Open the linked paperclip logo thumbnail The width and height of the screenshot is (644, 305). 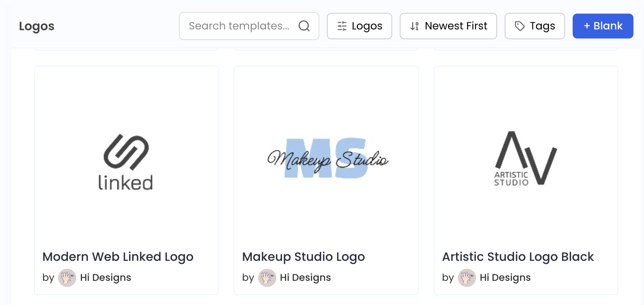126,162
